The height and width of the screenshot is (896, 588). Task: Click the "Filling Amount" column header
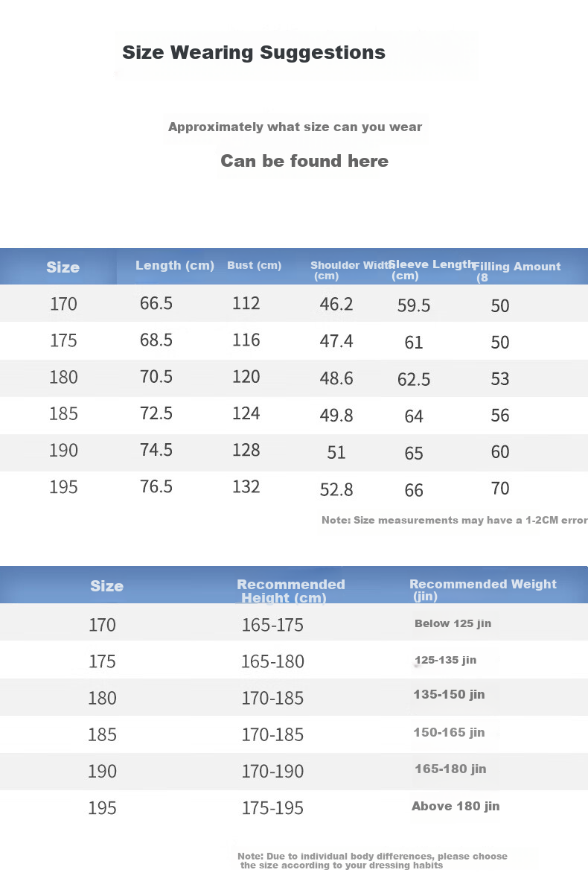[518, 272]
